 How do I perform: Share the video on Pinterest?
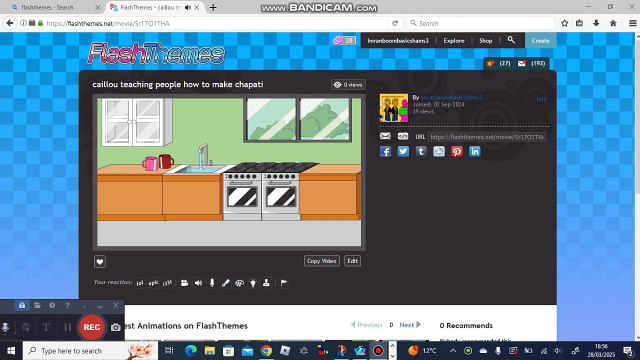point(457,151)
